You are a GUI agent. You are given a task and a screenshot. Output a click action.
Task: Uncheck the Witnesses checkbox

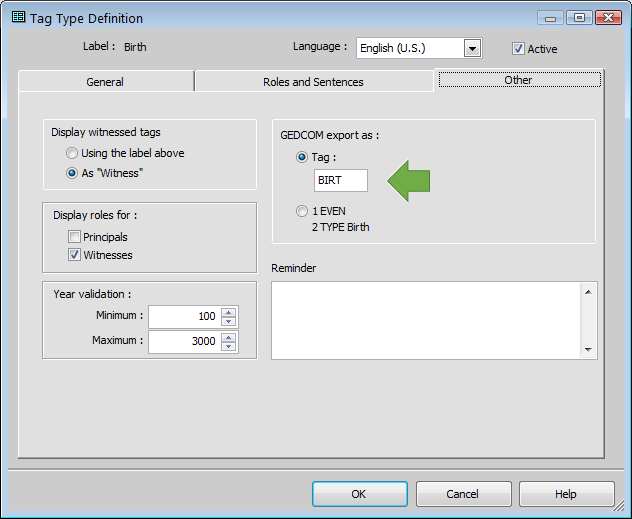74,255
